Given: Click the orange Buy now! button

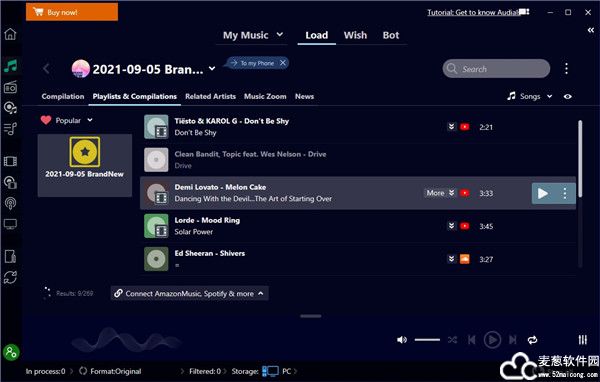Looking at the screenshot, I should 72,12.
